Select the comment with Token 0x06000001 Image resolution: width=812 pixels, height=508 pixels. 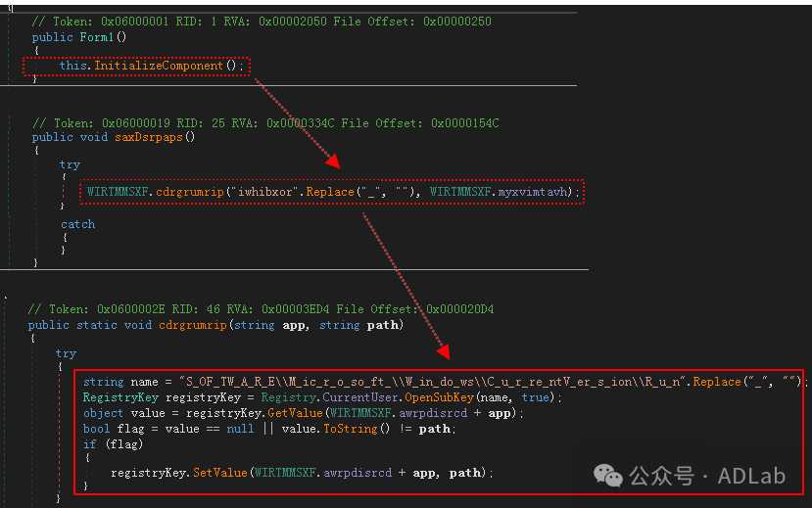(262, 22)
